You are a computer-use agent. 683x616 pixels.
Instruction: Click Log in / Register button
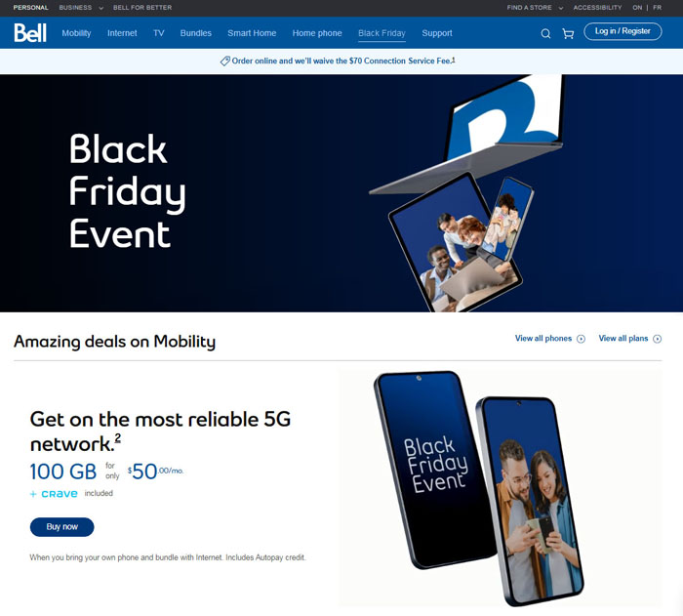pyautogui.click(x=623, y=31)
